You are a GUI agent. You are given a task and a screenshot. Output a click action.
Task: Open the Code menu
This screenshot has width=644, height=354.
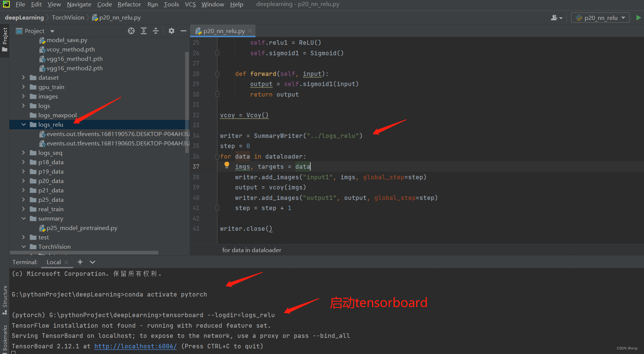(105, 4)
